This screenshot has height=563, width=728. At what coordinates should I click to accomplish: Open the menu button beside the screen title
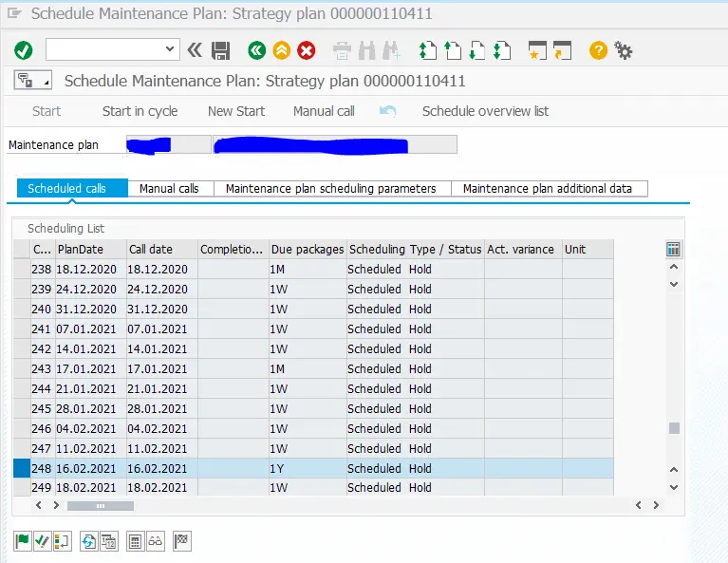click(33, 81)
